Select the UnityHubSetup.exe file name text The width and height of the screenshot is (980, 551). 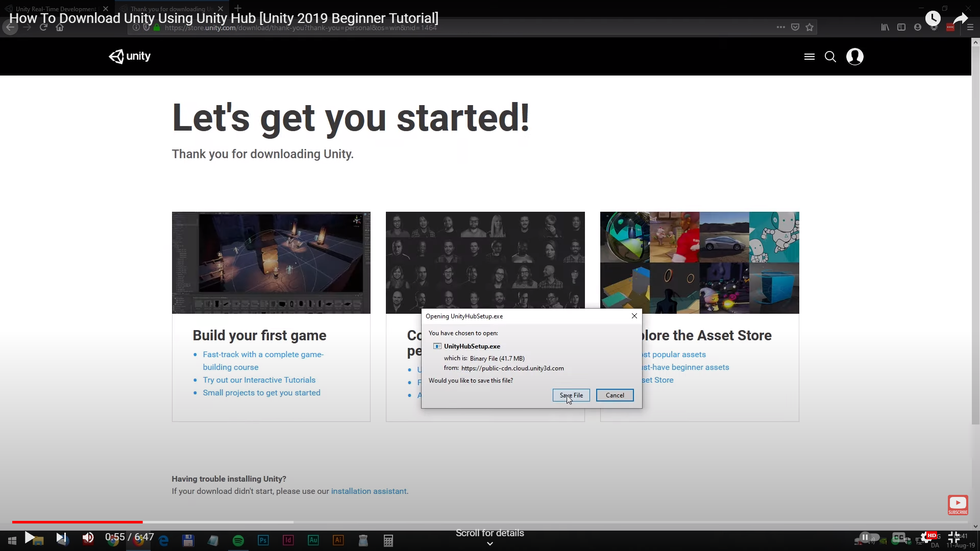click(472, 346)
